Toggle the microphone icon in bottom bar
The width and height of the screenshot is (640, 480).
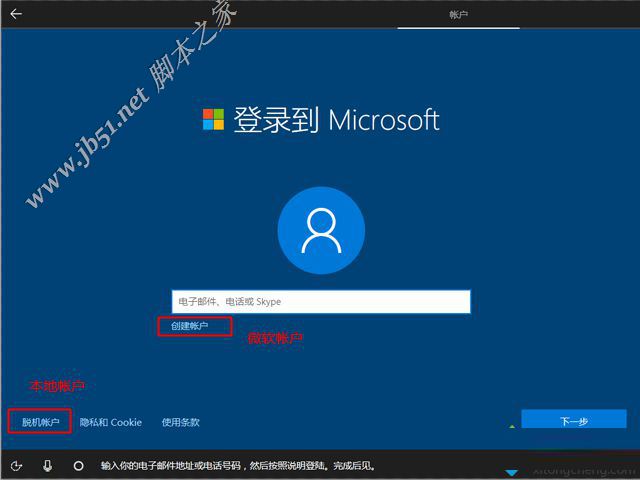point(48,465)
